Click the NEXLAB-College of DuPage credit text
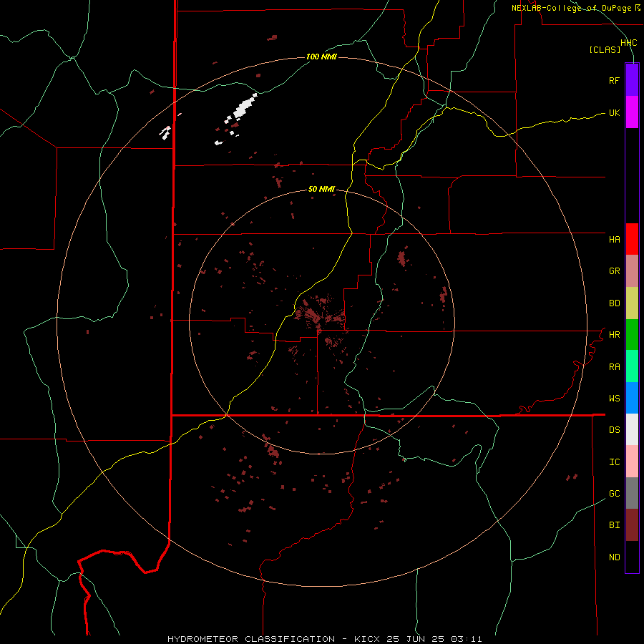This screenshot has width=644, height=644. tap(575, 8)
